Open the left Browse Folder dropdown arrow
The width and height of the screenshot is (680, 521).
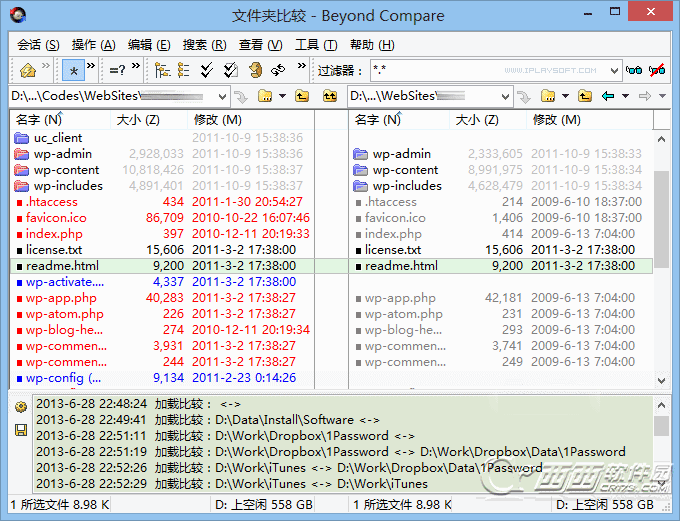tap(282, 96)
